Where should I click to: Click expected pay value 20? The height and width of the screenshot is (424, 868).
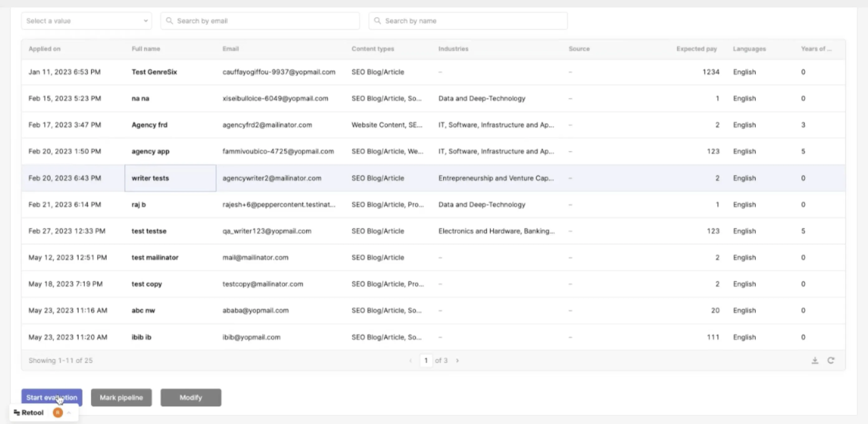[x=715, y=310]
